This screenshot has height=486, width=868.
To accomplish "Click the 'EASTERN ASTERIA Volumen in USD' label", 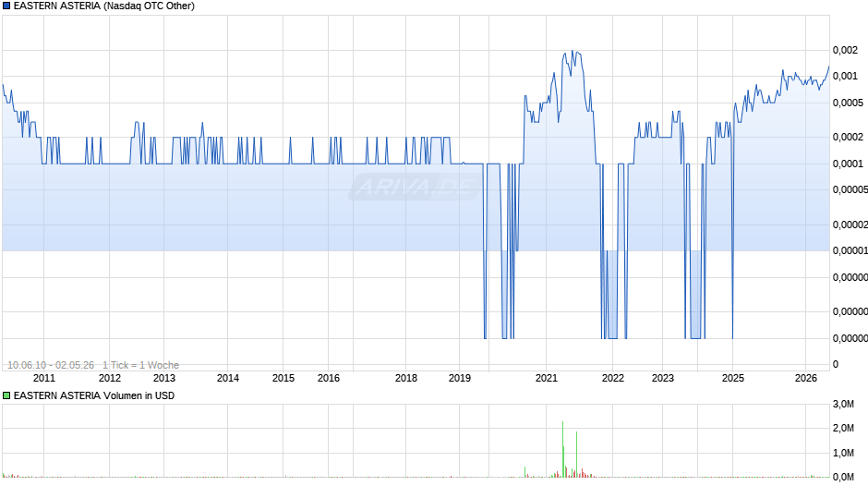I will tap(94, 395).
